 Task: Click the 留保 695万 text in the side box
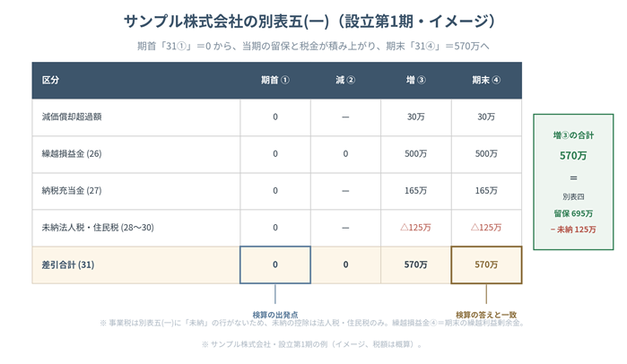coord(573,213)
